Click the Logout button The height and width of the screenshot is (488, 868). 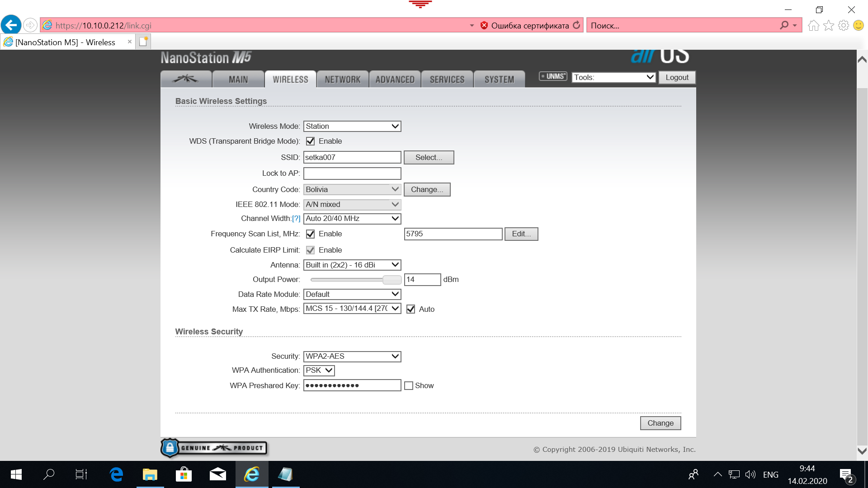677,77
